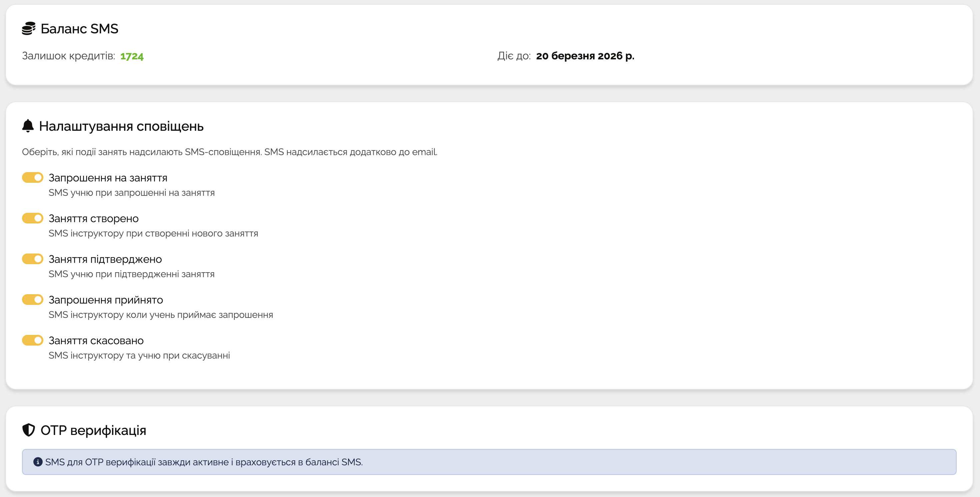This screenshot has height=497, width=980.
Task: Click the shield icon by OTP верифікація
Action: point(29,430)
